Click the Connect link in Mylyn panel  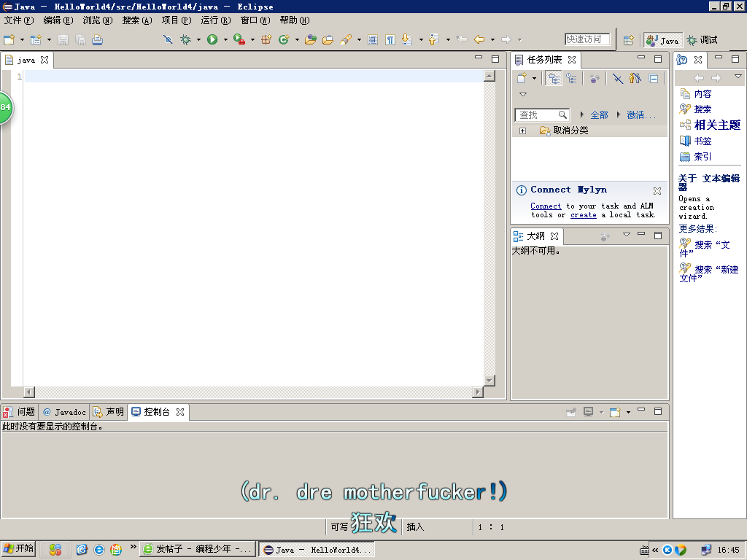point(546,206)
